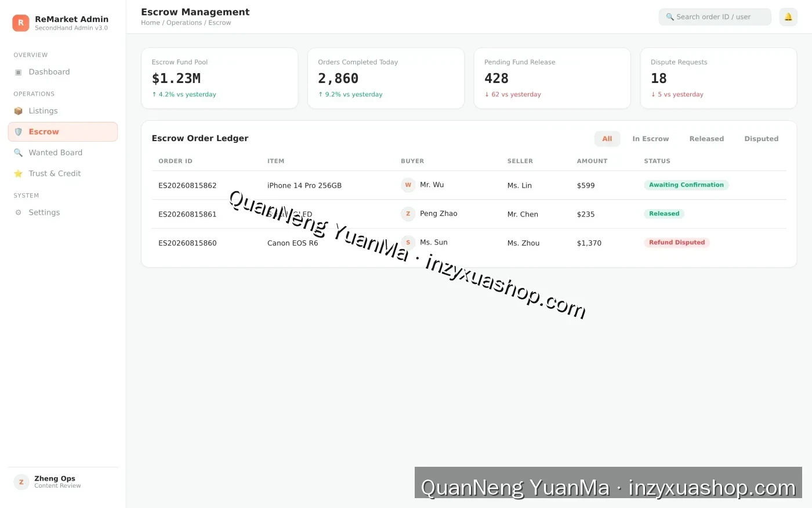This screenshot has height=508, width=812.
Task: Open the Escrow Fund Pool card
Action: point(219,78)
